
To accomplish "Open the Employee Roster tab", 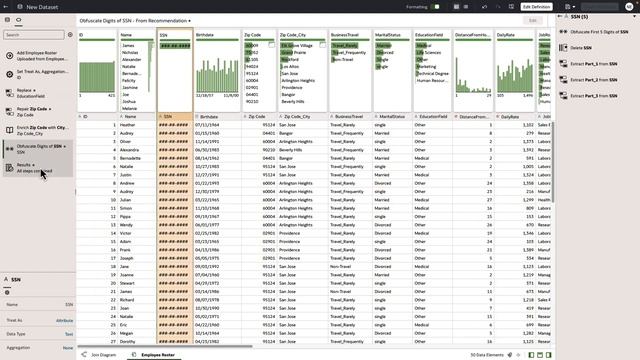I will [154, 355].
